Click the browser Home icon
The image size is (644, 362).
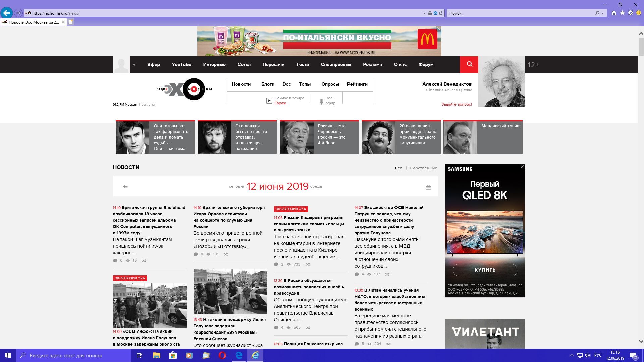tap(614, 13)
